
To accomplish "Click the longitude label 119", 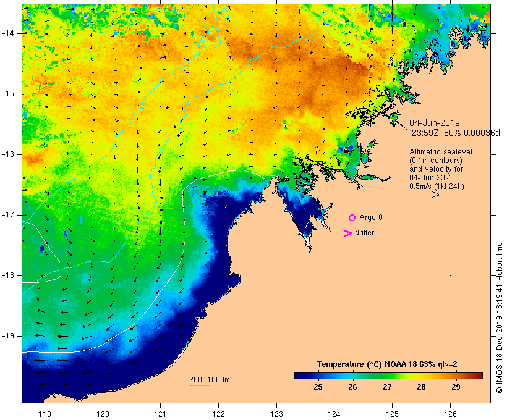I will pos(45,414).
